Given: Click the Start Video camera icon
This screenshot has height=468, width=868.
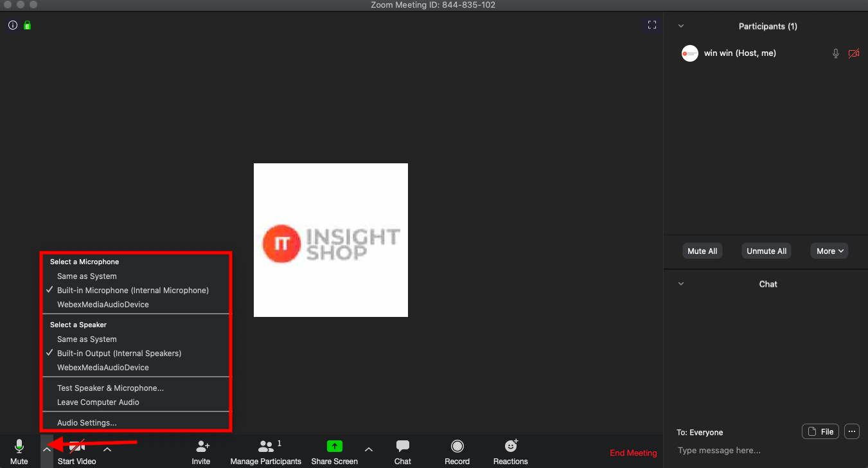Looking at the screenshot, I should (x=78, y=446).
